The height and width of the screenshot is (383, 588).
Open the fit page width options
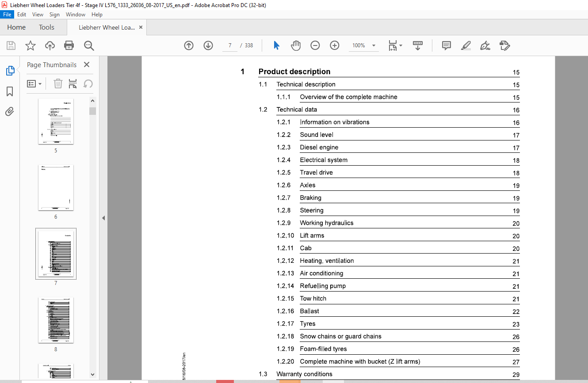[395, 46]
